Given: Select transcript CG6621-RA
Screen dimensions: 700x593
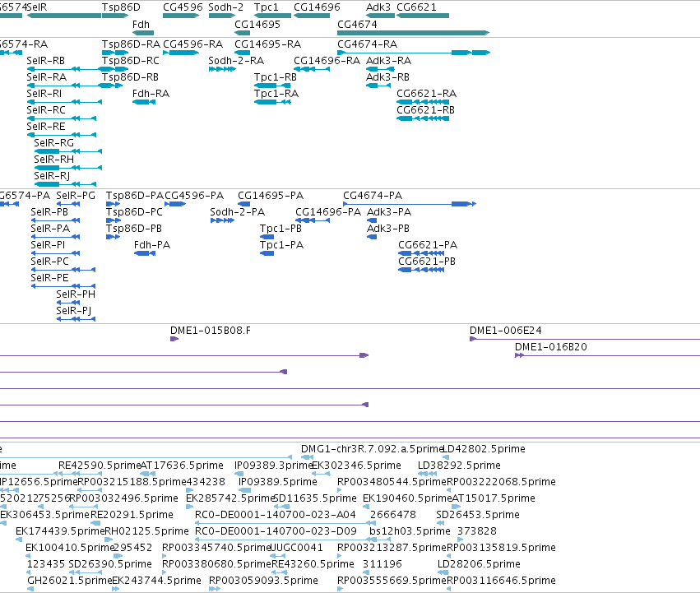Looking at the screenshot, I should (423, 102).
